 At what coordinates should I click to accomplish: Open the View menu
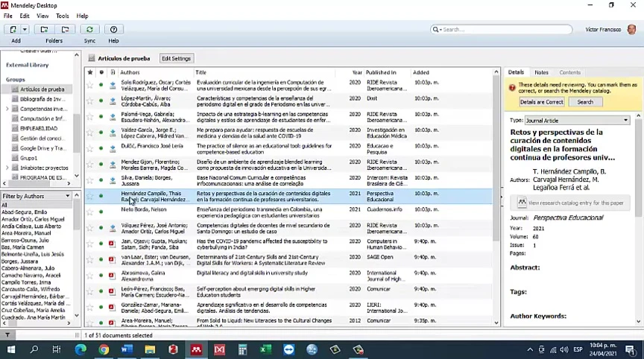click(42, 16)
